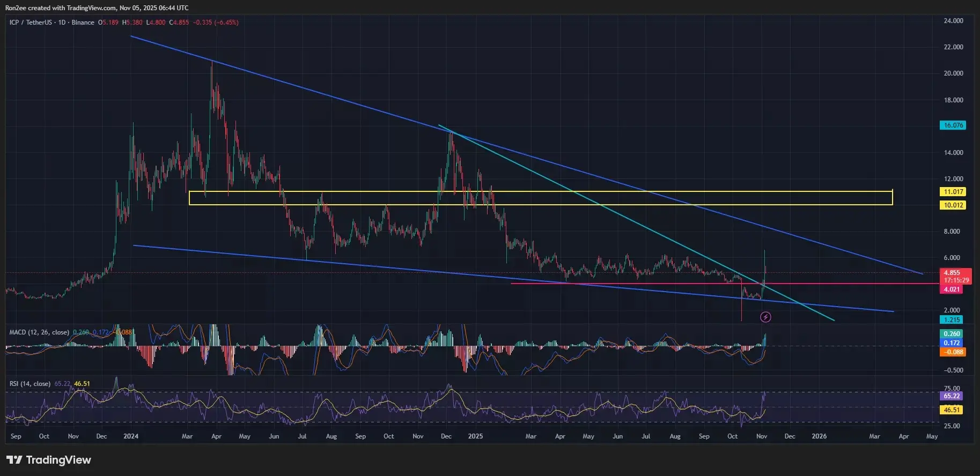Image resolution: width=980 pixels, height=476 pixels.
Task: Select the yellow 10.012 price label
Action: [953, 205]
